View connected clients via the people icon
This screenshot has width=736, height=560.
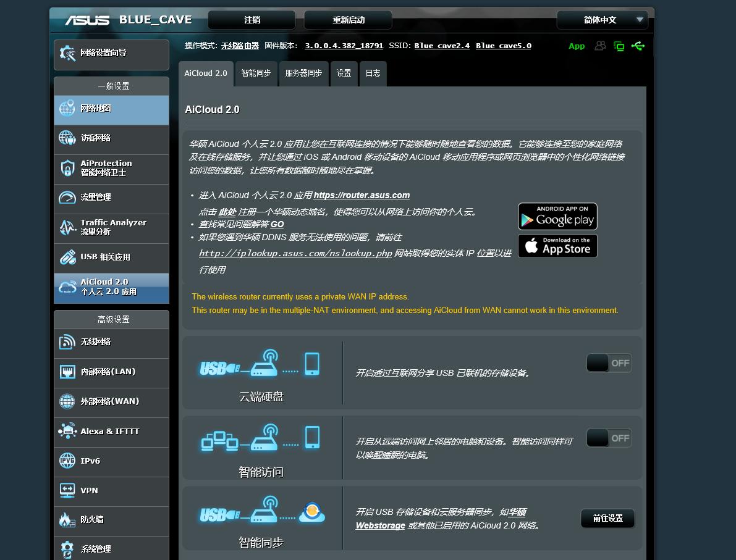pos(599,46)
